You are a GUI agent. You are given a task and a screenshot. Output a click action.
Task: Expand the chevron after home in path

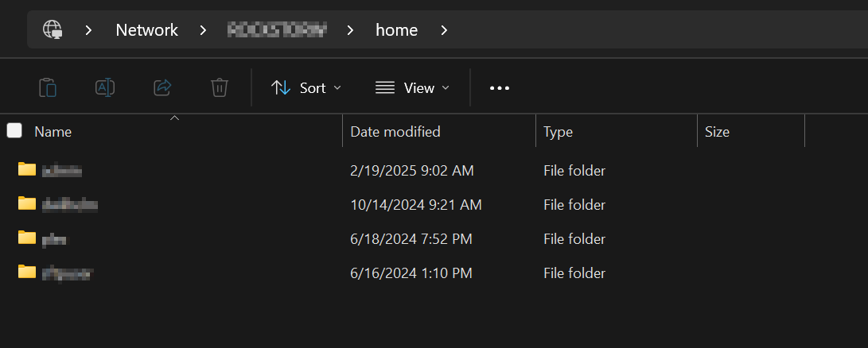tap(444, 30)
